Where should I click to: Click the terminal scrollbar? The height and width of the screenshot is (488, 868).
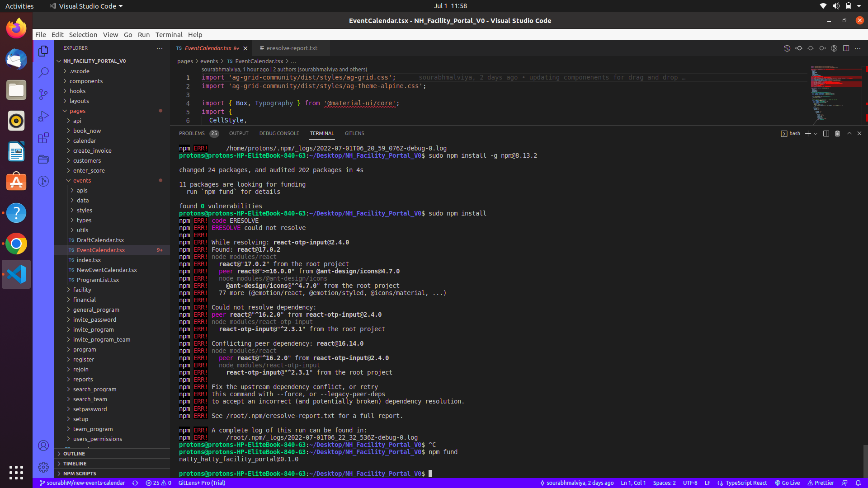[865, 461]
